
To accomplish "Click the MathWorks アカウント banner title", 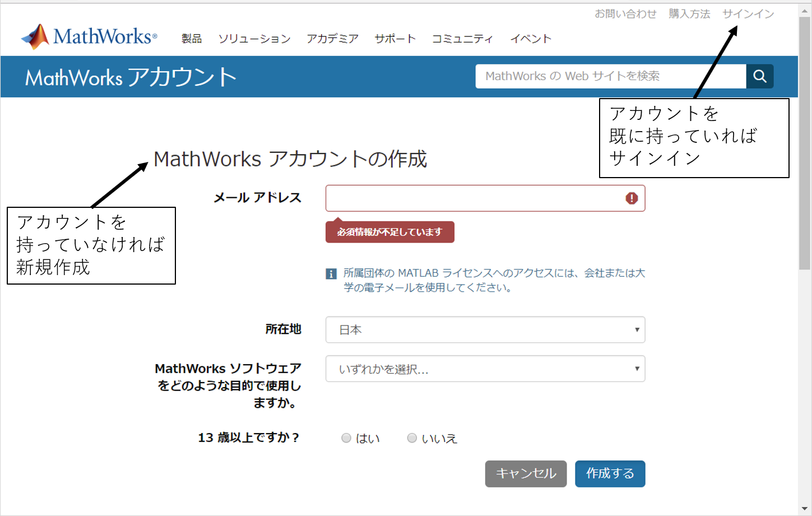I will point(131,77).
